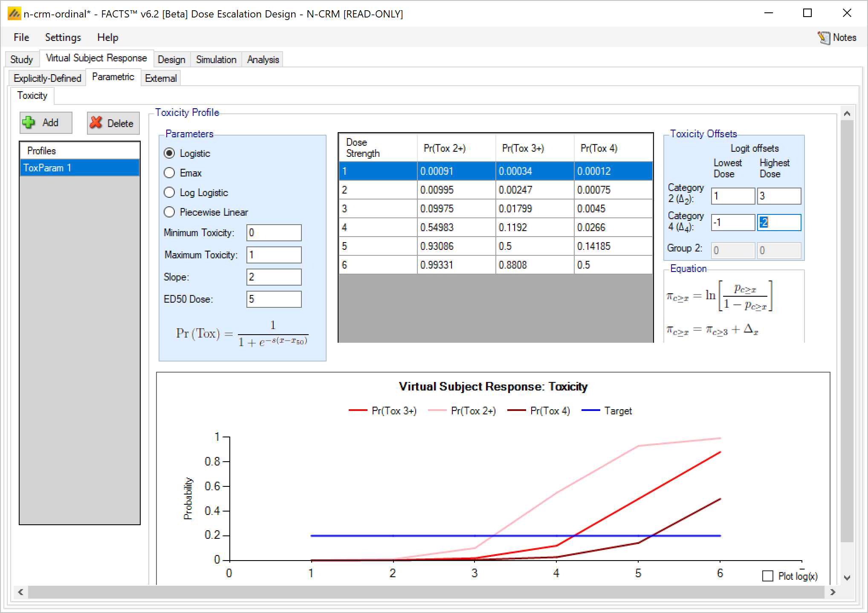Open the Settings menu
Image resolution: width=868 pixels, height=613 pixels.
coord(63,38)
